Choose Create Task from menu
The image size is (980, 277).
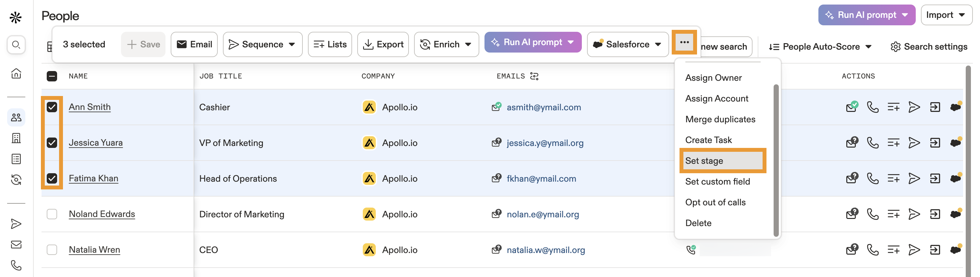click(708, 140)
